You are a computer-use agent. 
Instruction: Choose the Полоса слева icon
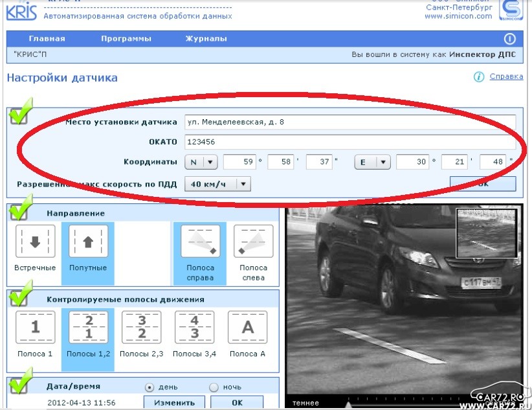click(x=253, y=242)
